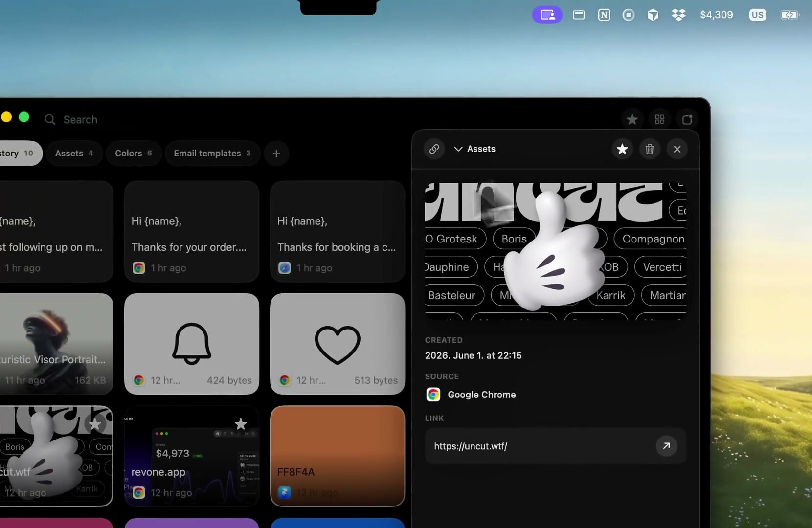812x528 pixels.
Task: Click Chrome icon on bell card
Action: point(139,380)
